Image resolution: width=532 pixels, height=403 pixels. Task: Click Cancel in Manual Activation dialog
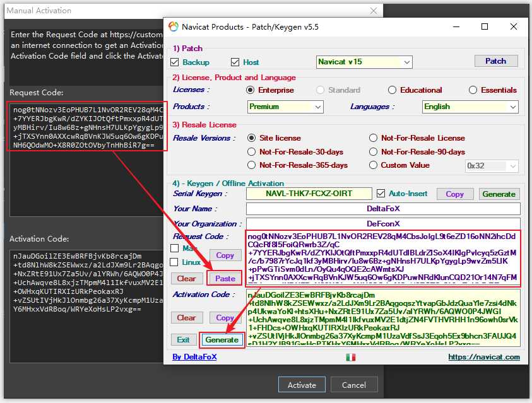point(354,385)
